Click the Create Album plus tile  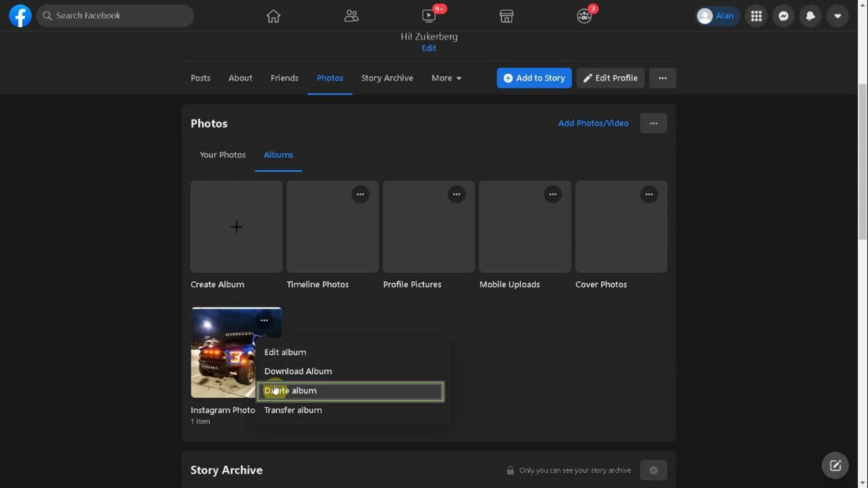pyautogui.click(x=237, y=227)
